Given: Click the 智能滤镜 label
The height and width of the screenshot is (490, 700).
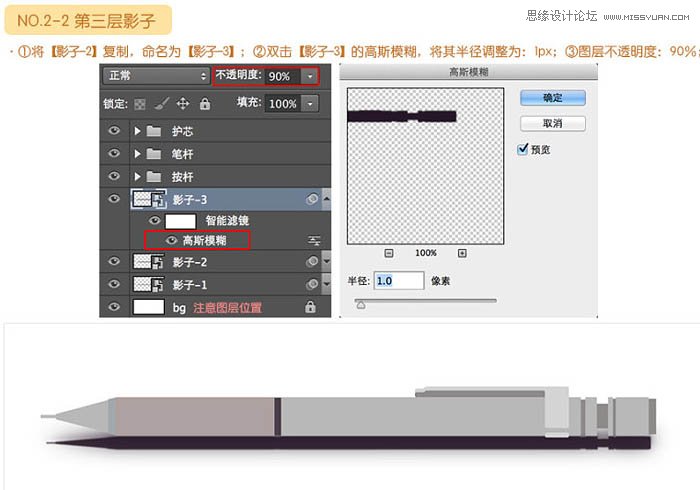Looking at the screenshot, I should click(227, 220).
